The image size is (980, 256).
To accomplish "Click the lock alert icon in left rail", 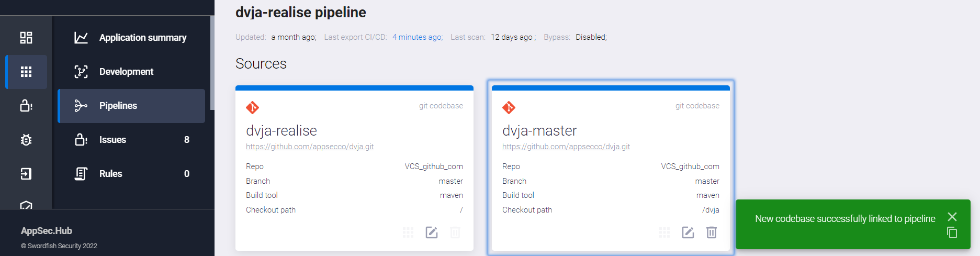I will coord(26,106).
